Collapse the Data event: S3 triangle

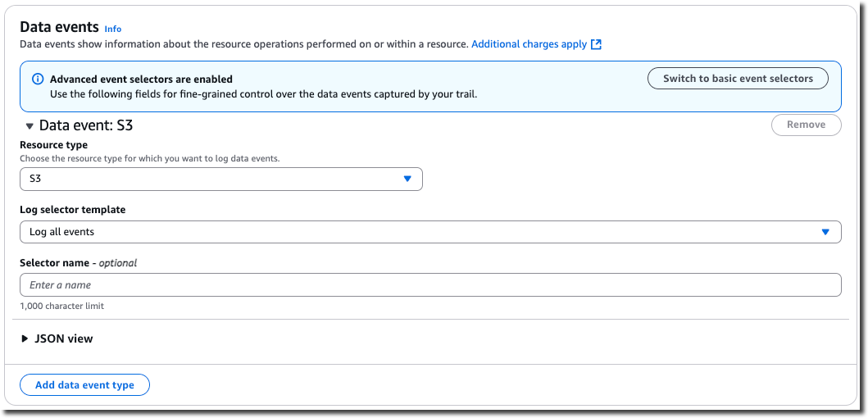click(30, 126)
